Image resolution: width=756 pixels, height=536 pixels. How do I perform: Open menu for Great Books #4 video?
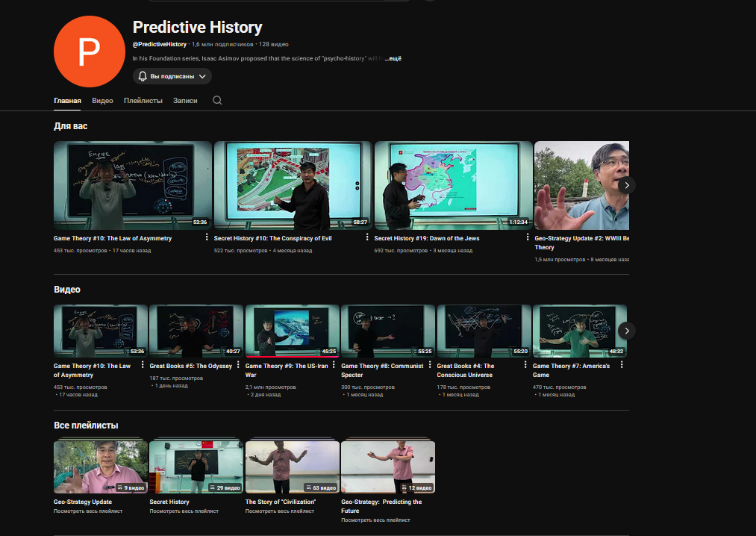[x=525, y=365]
